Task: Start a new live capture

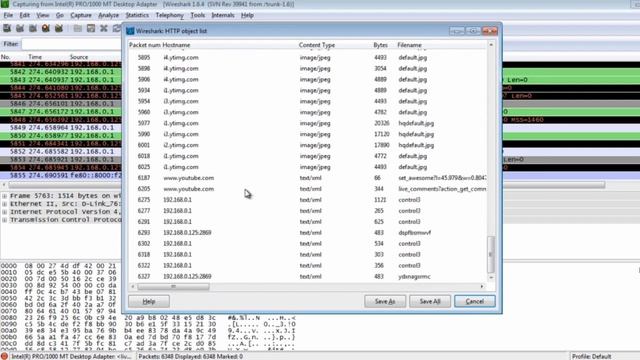Action: (x=33, y=28)
